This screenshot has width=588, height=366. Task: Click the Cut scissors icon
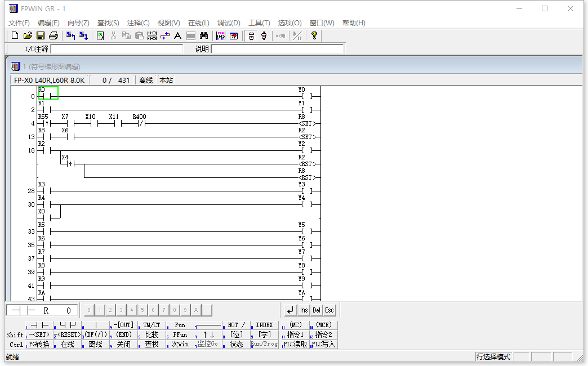pyautogui.click(x=113, y=35)
